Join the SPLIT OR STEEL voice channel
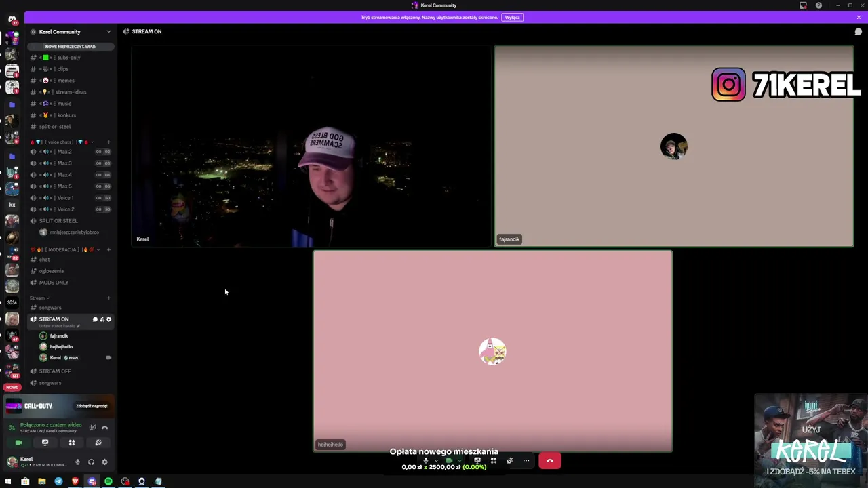 coord(70,221)
